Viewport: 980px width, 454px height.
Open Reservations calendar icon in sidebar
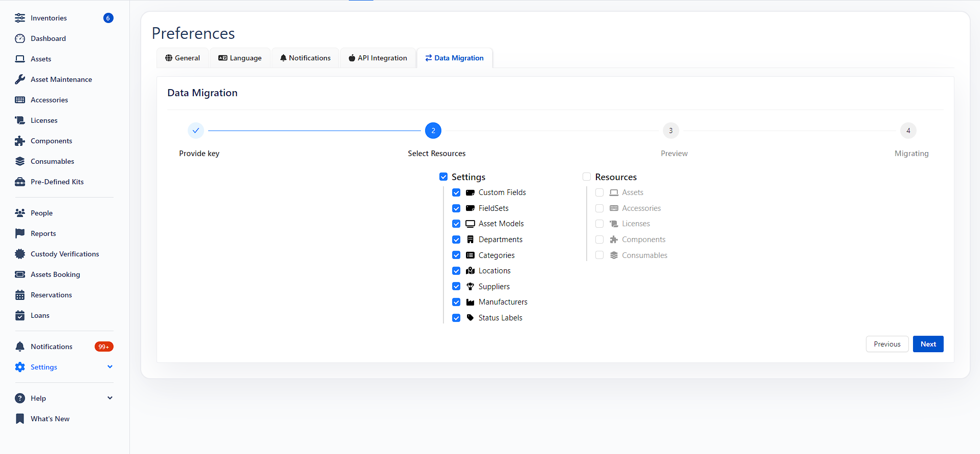20,295
